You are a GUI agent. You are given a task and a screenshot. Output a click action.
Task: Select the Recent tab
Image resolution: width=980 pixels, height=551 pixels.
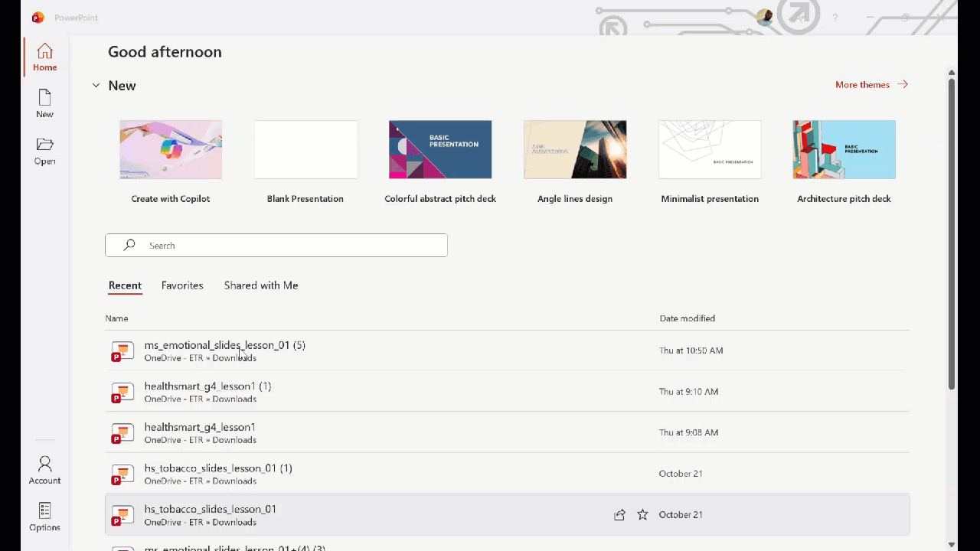coord(125,285)
